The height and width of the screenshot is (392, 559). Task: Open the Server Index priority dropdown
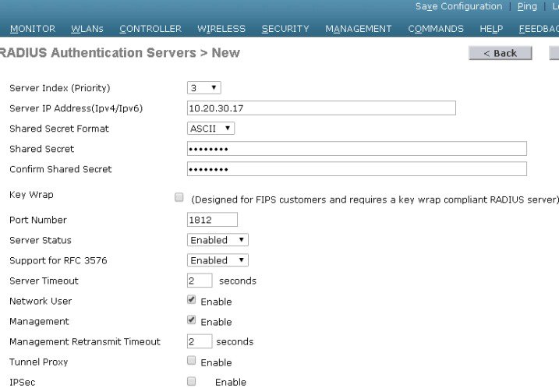[204, 88]
